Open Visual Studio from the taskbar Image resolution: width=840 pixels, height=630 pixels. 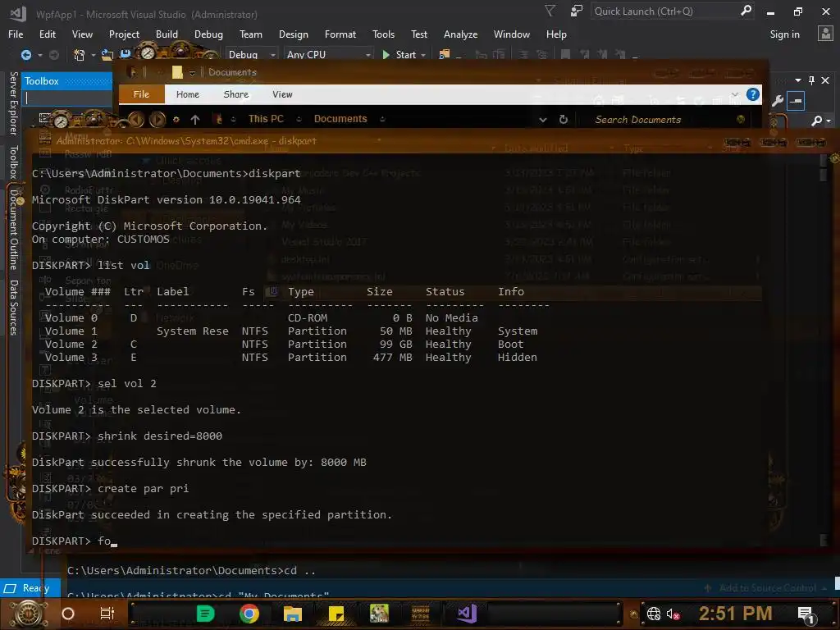click(467, 614)
